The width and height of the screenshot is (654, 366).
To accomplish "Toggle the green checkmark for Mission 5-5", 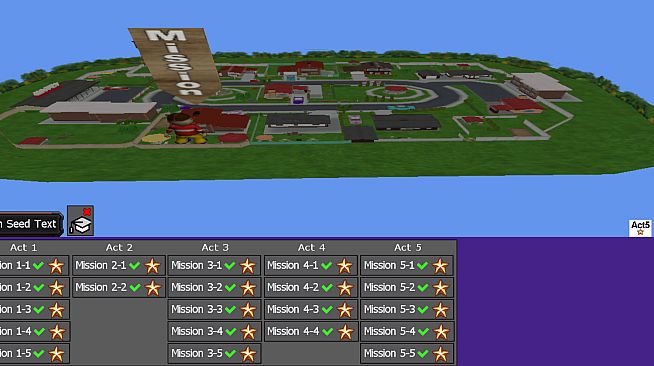I will 423,354.
